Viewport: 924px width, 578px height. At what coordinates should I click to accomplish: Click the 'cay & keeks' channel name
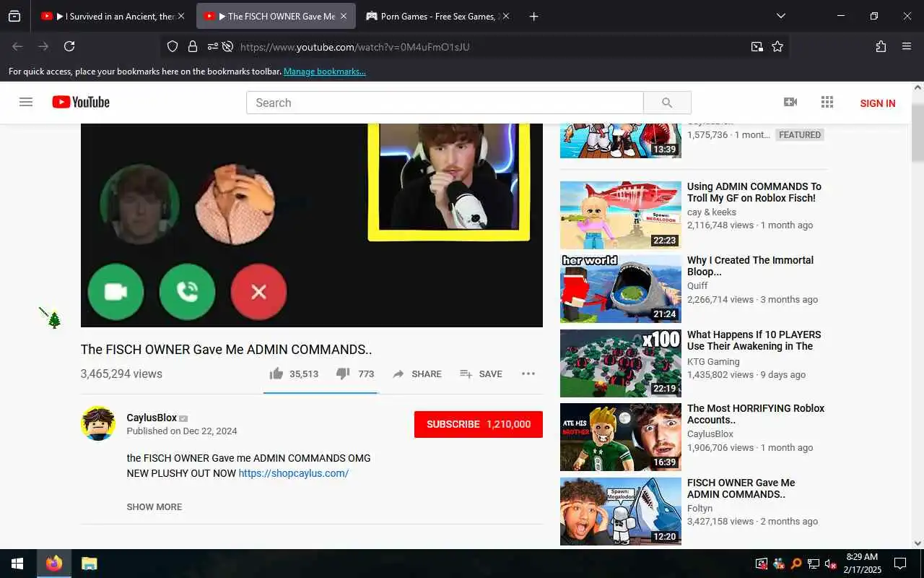pos(712,212)
